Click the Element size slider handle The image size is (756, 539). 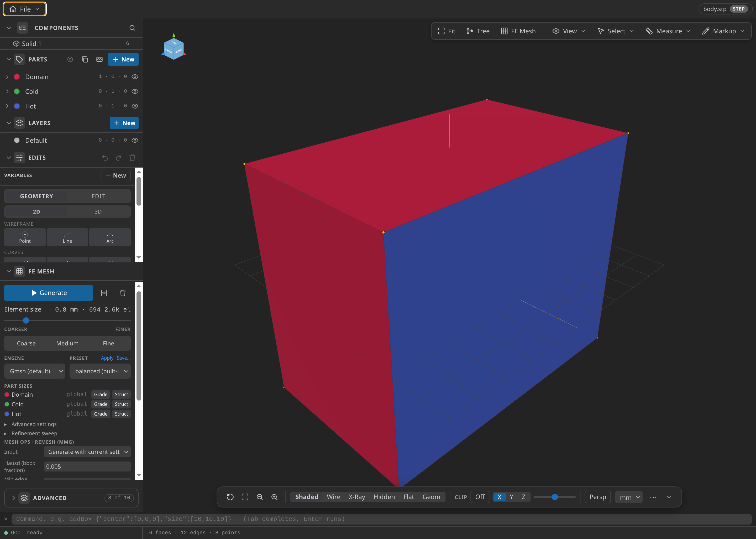pyautogui.click(x=26, y=320)
